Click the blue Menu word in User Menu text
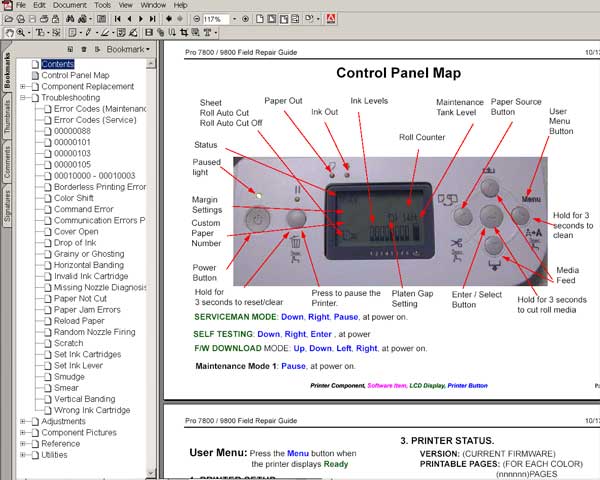This screenshot has height=480, width=600. [x=298, y=453]
